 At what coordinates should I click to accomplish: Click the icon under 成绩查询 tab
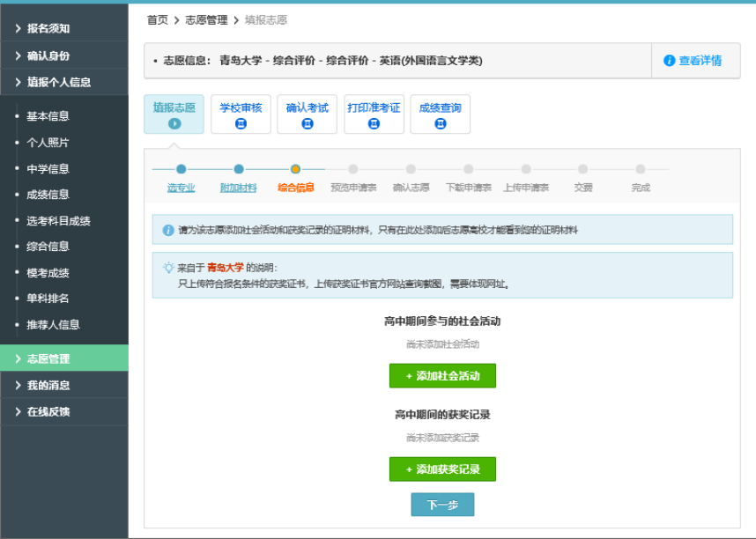pos(440,124)
